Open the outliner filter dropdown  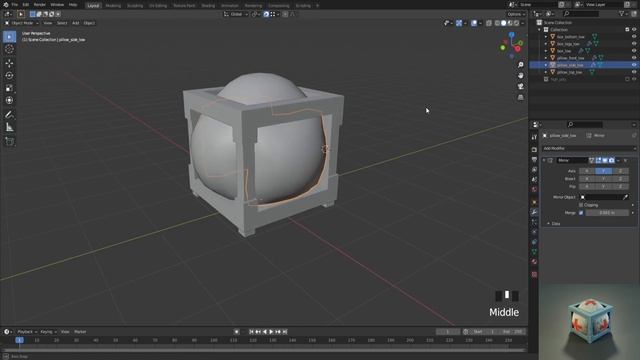(623, 14)
